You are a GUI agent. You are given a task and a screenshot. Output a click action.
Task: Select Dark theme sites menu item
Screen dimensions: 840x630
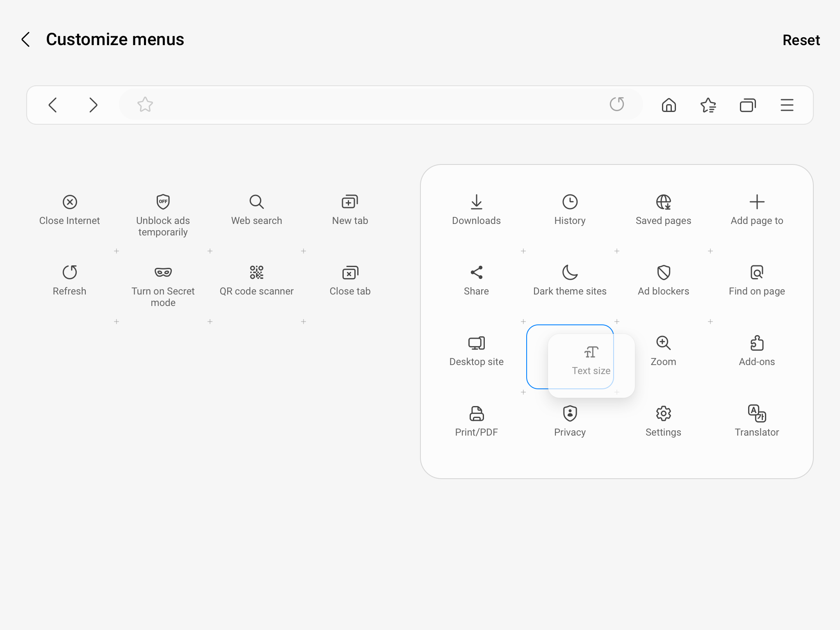(x=570, y=281)
